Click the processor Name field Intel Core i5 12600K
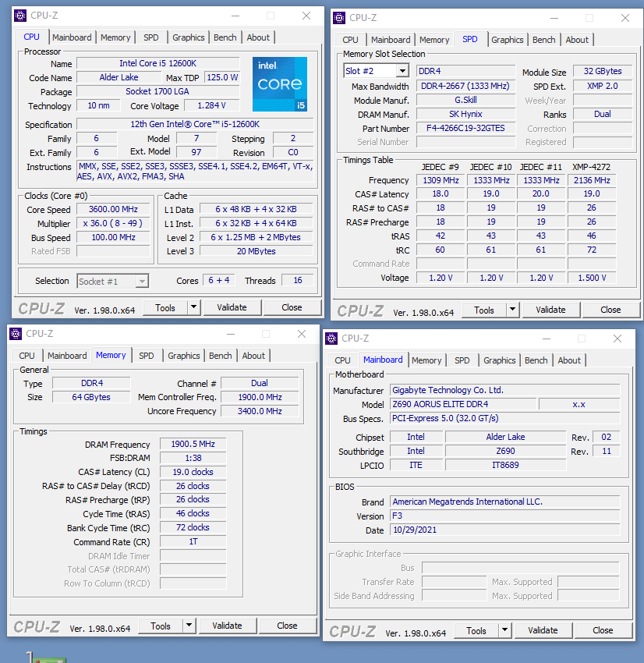The height and width of the screenshot is (663, 644). point(158,63)
